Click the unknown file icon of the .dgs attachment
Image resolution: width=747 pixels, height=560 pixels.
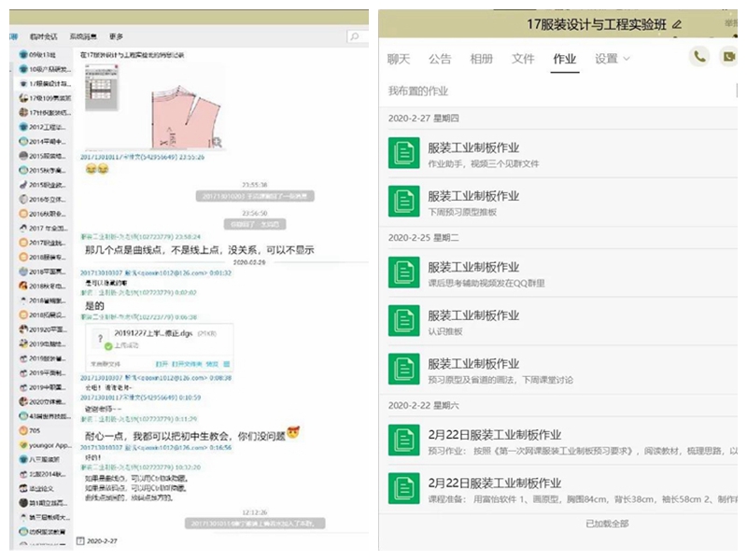click(x=101, y=335)
